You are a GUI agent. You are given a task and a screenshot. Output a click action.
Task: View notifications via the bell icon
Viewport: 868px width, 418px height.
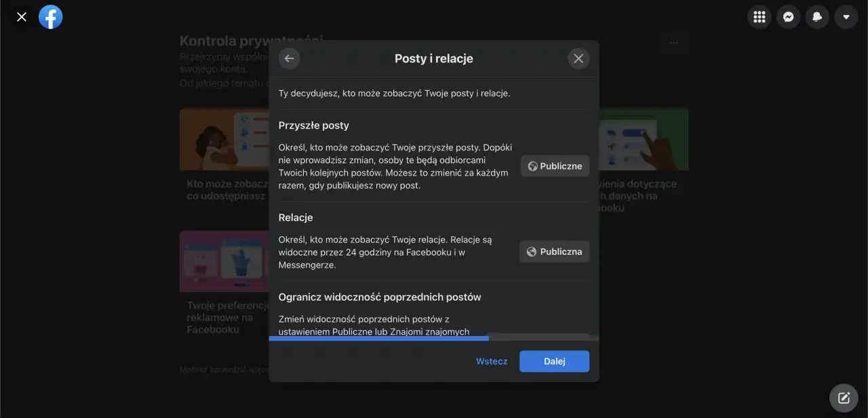(817, 16)
